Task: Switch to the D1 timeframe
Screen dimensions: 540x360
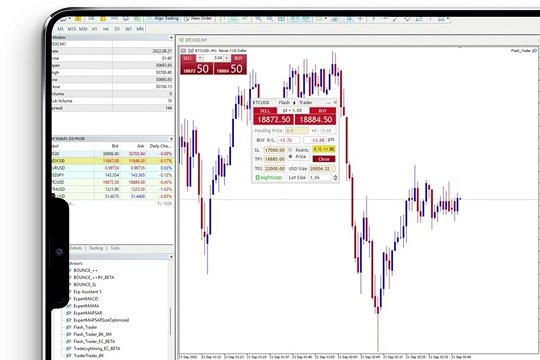Action: [x=117, y=29]
